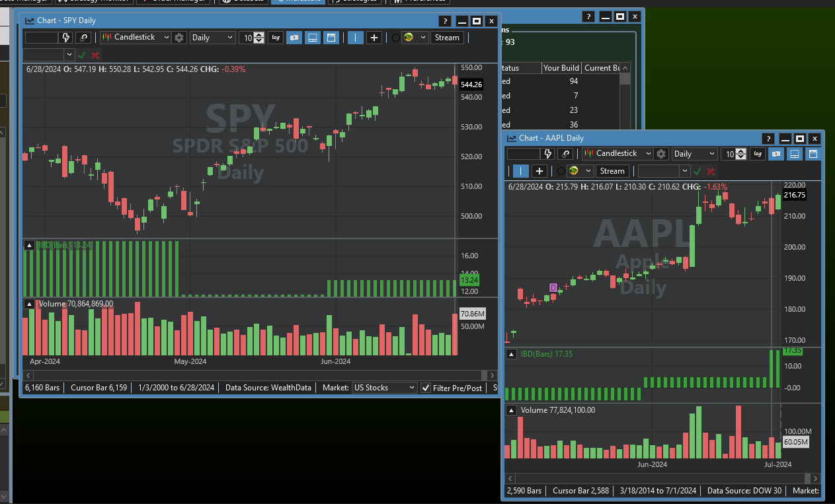Disable the Filter Pre/Post checkbox
The height and width of the screenshot is (504, 835).
coord(425,388)
